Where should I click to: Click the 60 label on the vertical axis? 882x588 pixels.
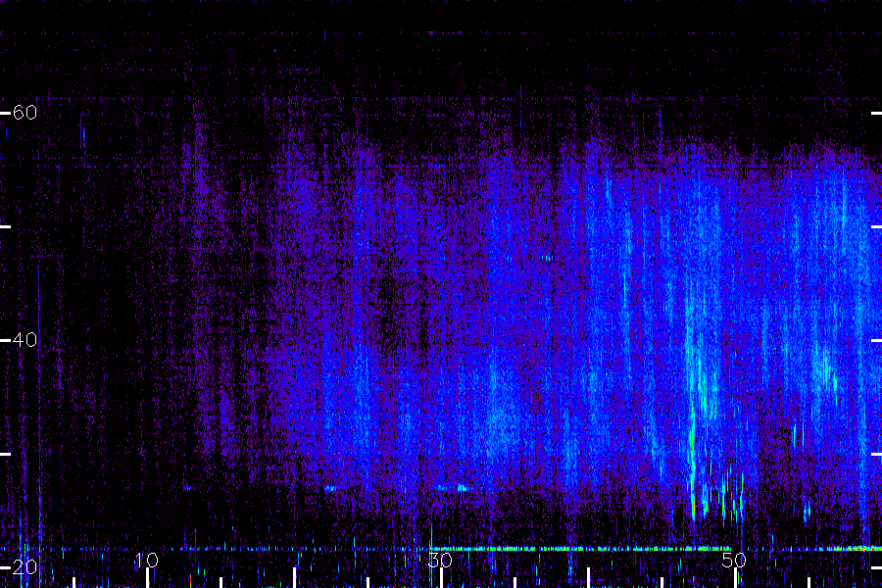[x=24, y=113]
